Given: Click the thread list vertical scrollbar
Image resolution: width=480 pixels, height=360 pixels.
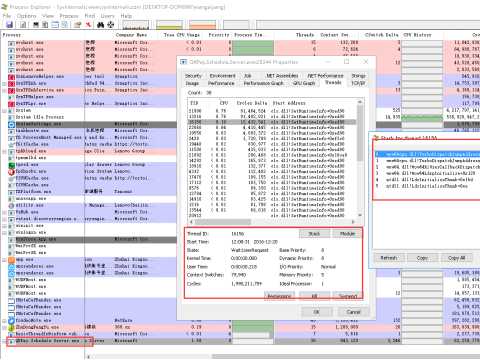Looking at the screenshot, I should click(x=360, y=132).
